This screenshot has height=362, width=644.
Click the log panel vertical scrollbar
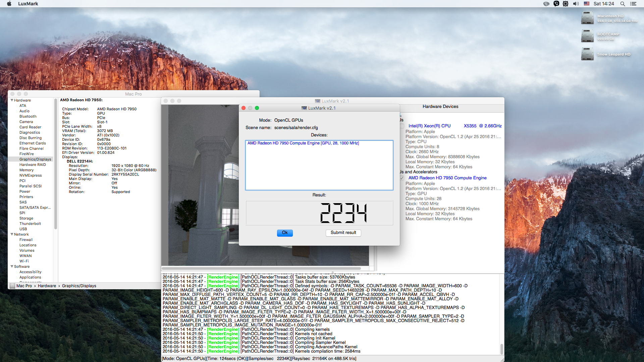pyautogui.click(x=502, y=349)
